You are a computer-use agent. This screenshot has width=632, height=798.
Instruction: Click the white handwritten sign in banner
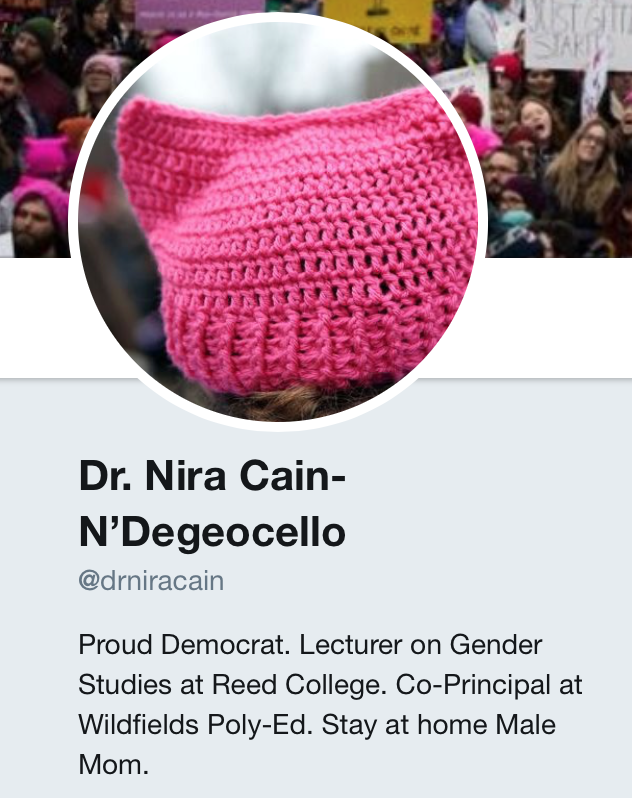(578, 34)
